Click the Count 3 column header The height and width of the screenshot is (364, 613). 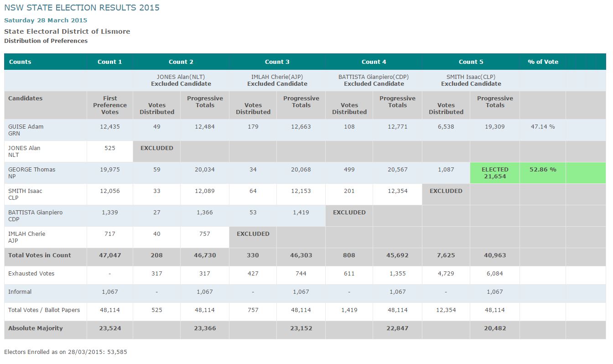point(277,62)
